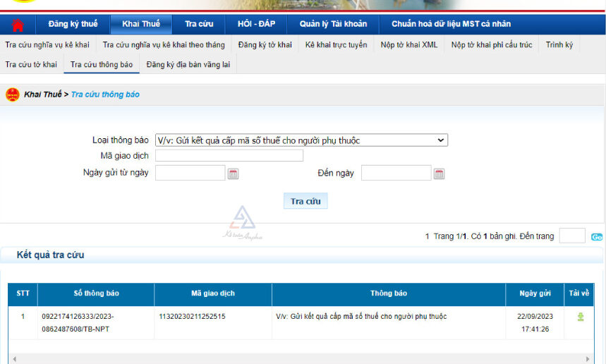Click into the 'Mã giao dịch' text field

[x=229, y=155]
